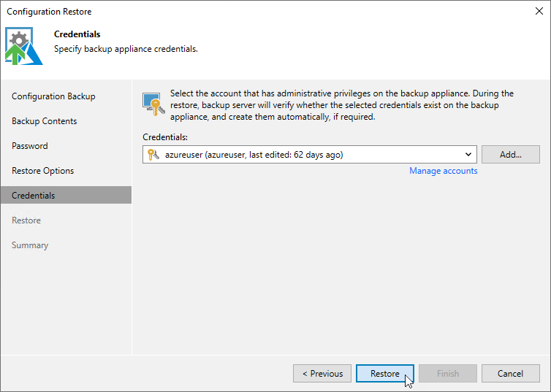
Task: Click the Add... credentials button
Action: pyautogui.click(x=511, y=155)
